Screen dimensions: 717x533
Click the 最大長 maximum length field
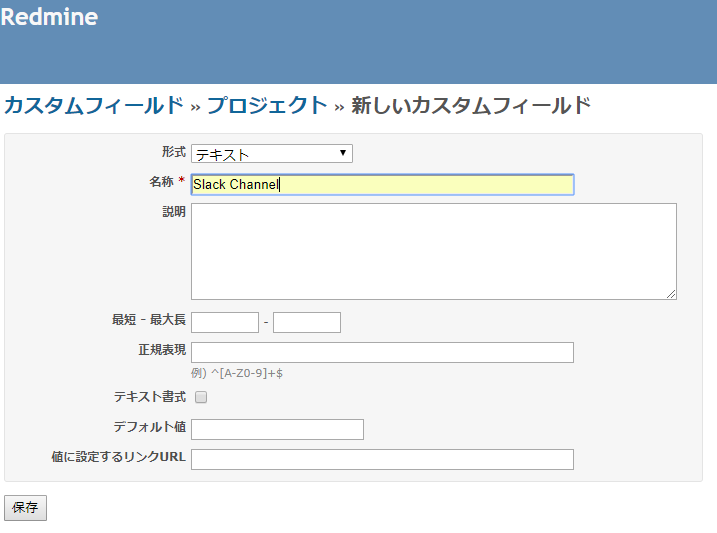coord(307,322)
